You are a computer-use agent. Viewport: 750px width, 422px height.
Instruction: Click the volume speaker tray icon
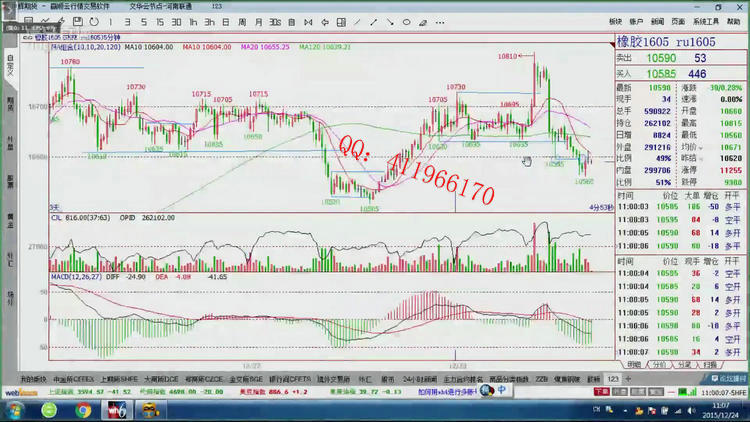pyautogui.click(x=691, y=411)
